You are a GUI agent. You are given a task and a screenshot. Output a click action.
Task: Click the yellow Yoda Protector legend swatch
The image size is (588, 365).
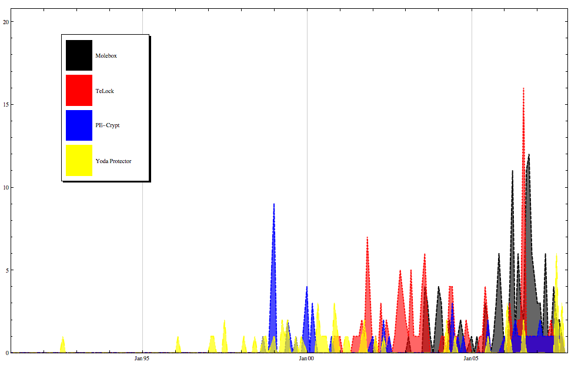79,160
